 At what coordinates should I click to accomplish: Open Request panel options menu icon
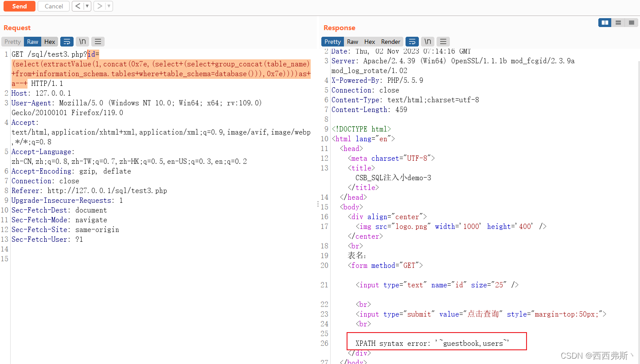click(98, 42)
